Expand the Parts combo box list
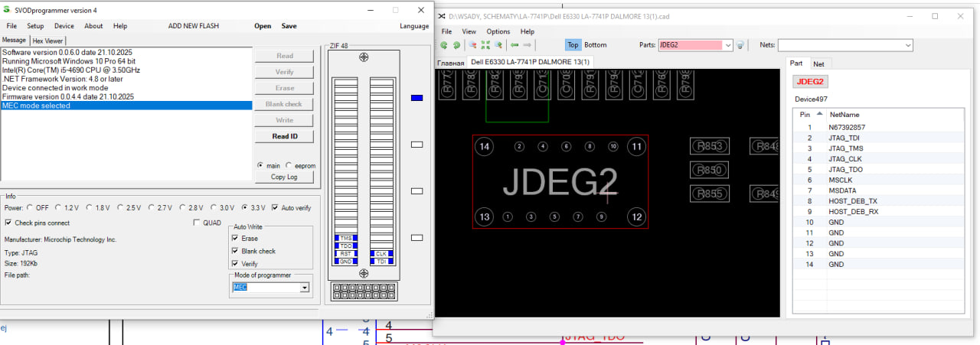 click(728, 45)
